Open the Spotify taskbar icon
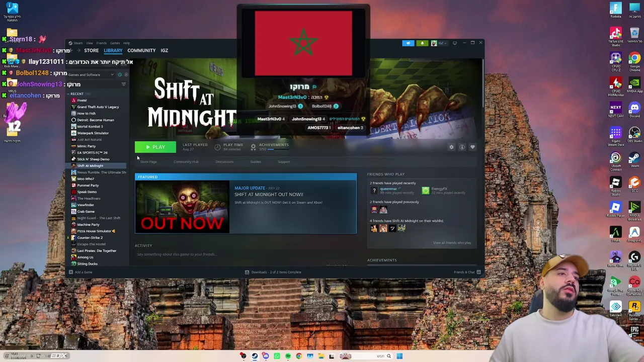 tap(288, 356)
